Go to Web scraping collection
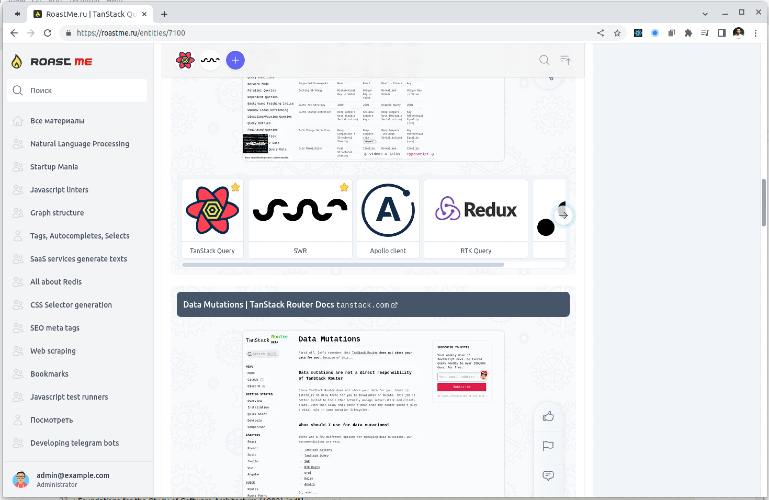This screenshot has height=500, width=769. click(53, 351)
